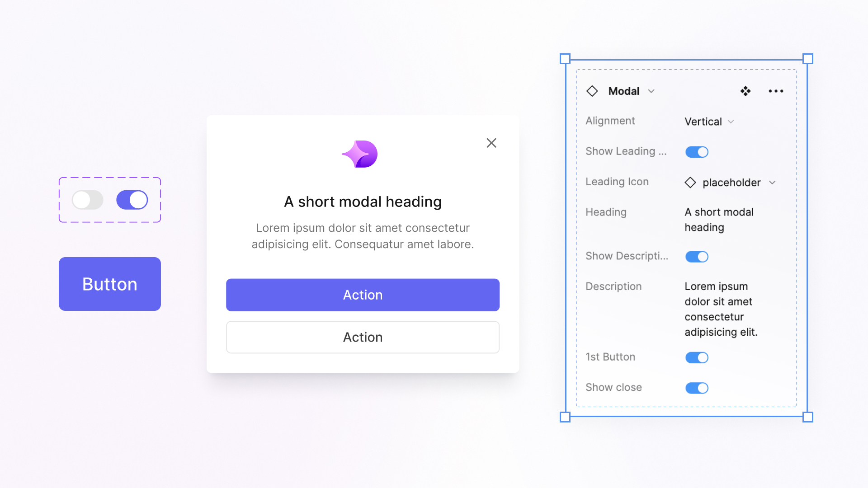The height and width of the screenshot is (488, 868).
Task: Click the dashed selection box icon
Action: pyautogui.click(x=110, y=198)
